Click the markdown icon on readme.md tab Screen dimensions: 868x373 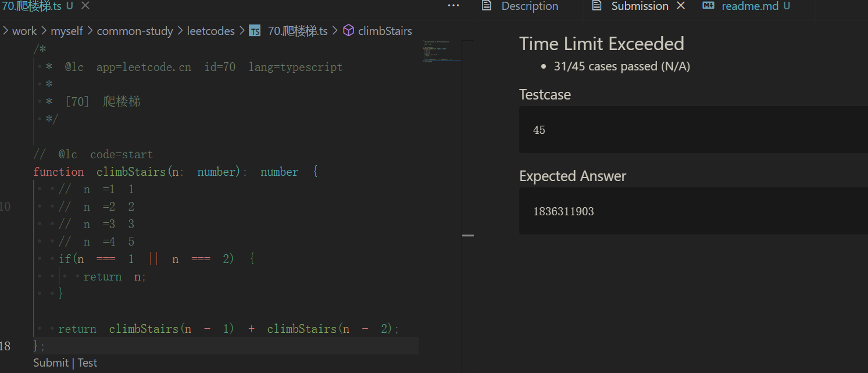click(x=708, y=6)
